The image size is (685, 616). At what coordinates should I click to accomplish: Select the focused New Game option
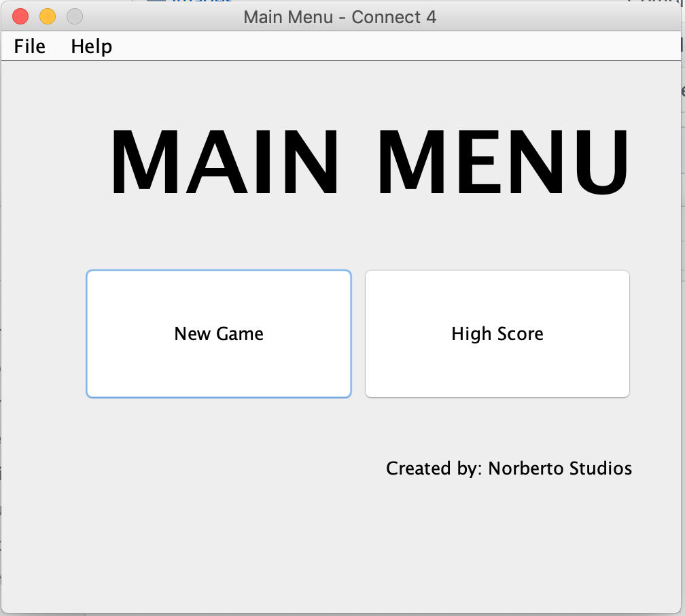click(218, 333)
